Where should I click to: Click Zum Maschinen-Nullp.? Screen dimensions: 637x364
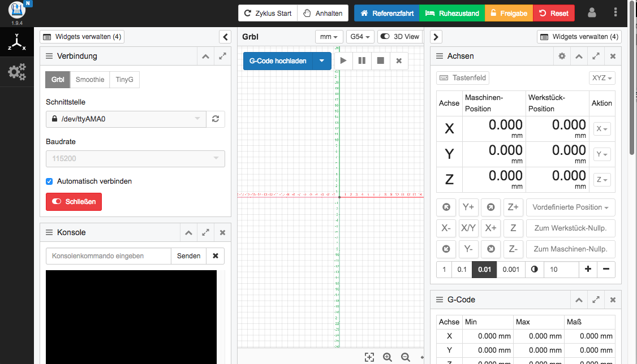[x=570, y=249]
